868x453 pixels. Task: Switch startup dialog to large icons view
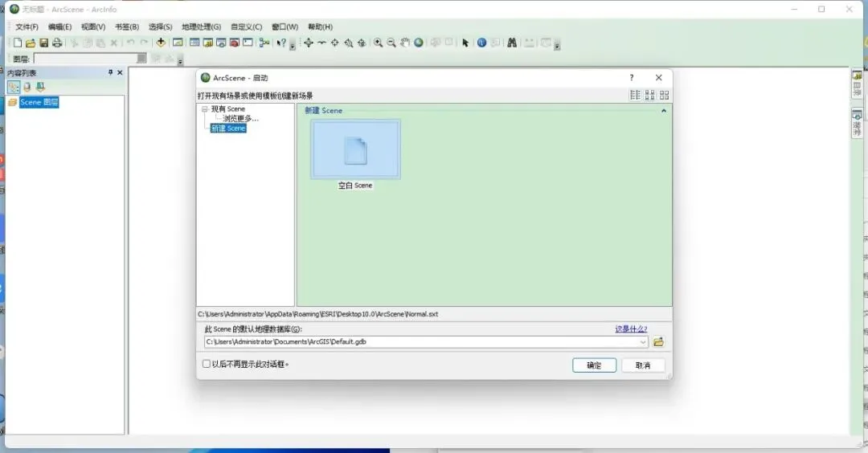[x=665, y=95]
